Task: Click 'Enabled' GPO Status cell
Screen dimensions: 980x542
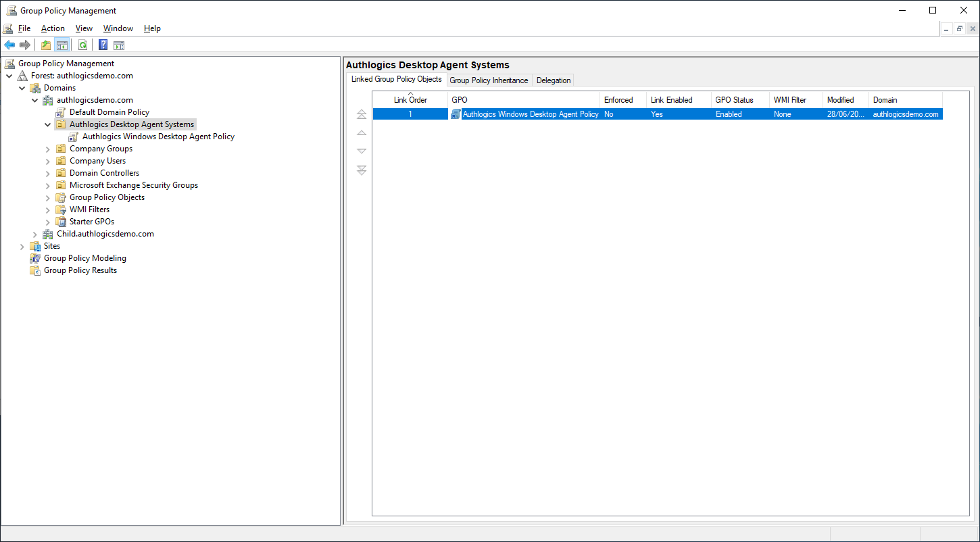Action: [x=729, y=114]
